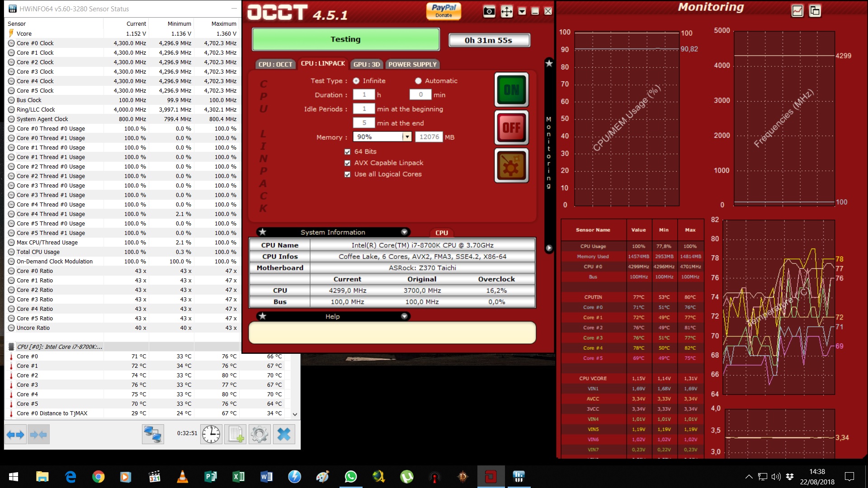868x488 pixels.
Task: Select the Vcore sensor row in HWiNFO
Action: click(x=122, y=33)
